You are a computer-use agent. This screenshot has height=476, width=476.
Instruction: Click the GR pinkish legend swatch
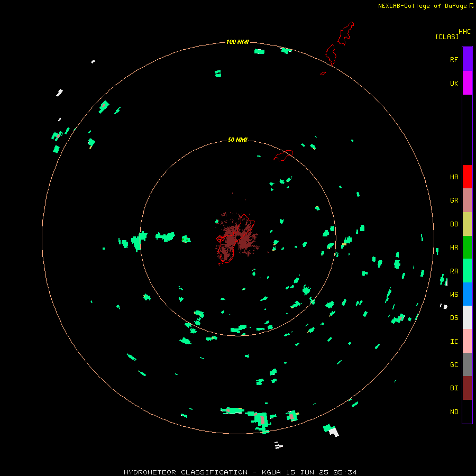467,200
